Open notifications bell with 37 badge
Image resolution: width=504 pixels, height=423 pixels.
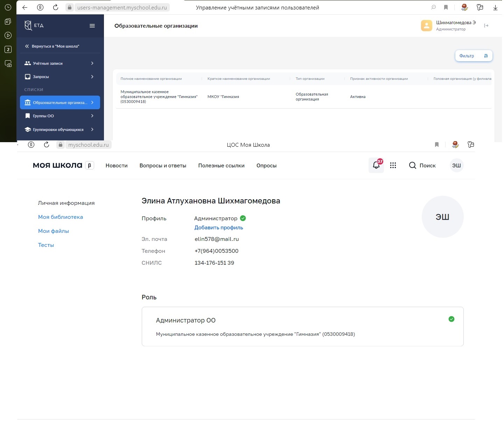coord(376,165)
